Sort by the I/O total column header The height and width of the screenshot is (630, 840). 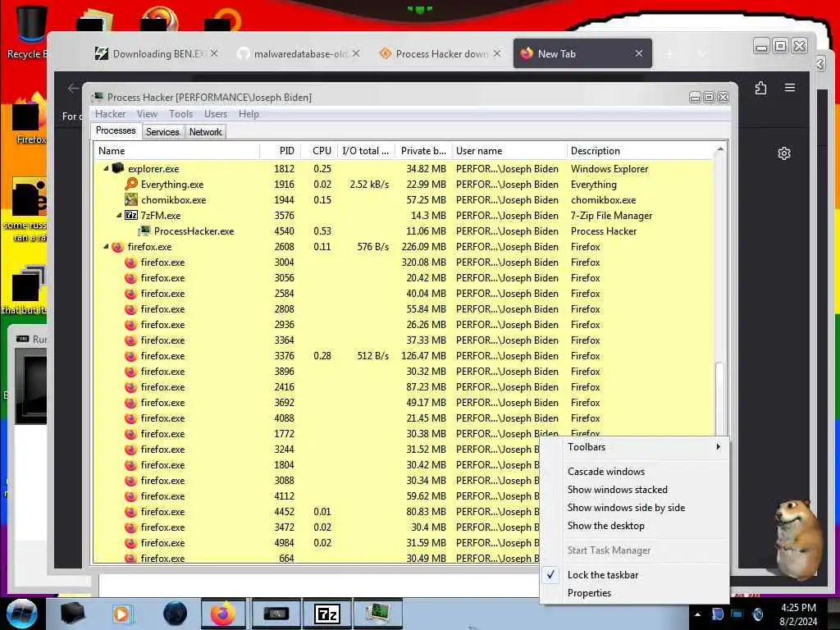(x=367, y=151)
